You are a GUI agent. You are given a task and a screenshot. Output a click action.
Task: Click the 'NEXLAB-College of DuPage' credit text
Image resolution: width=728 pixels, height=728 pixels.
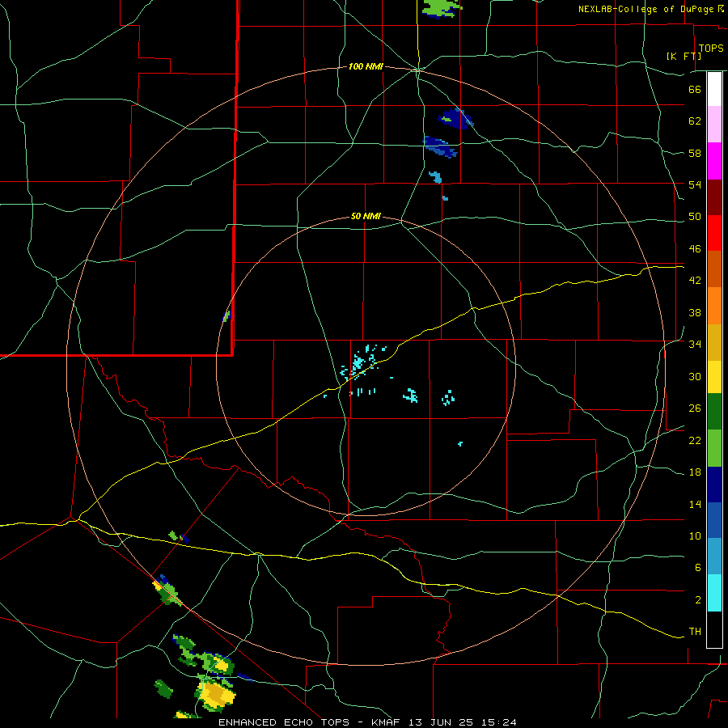coord(646,9)
